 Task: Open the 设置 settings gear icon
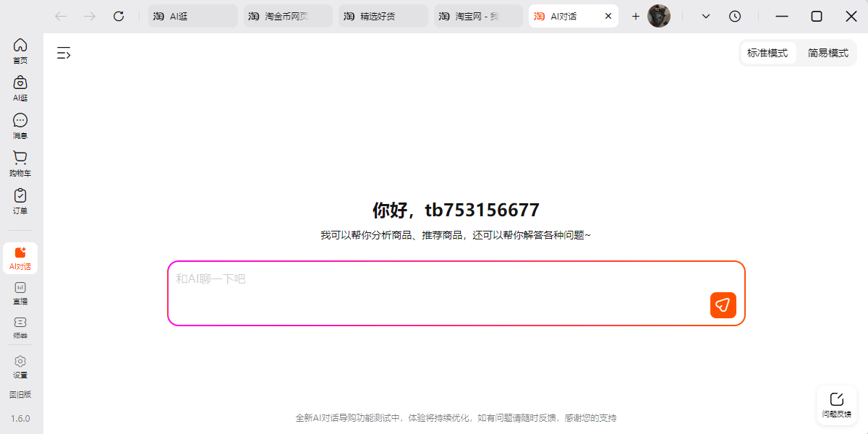pyautogui.click(x=20, y=366)
